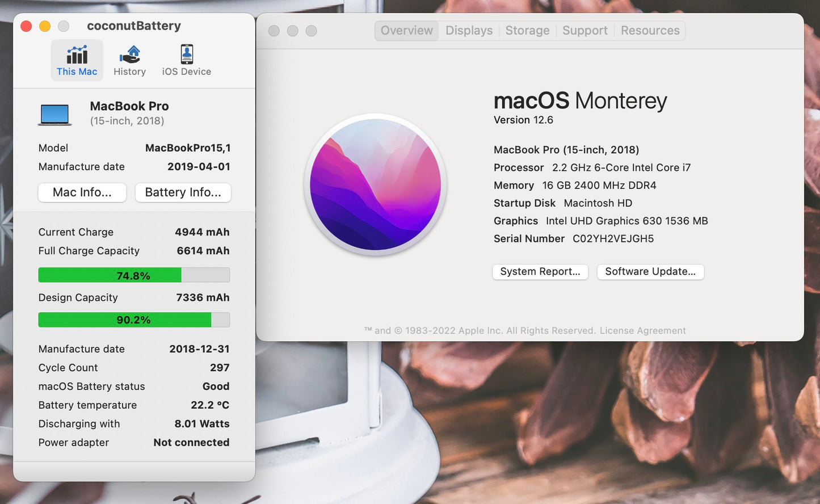Screen dimensions: 820x504
Task: Select the This Mac tab icon in coconutBattery
Action: (x=77, y=55)
